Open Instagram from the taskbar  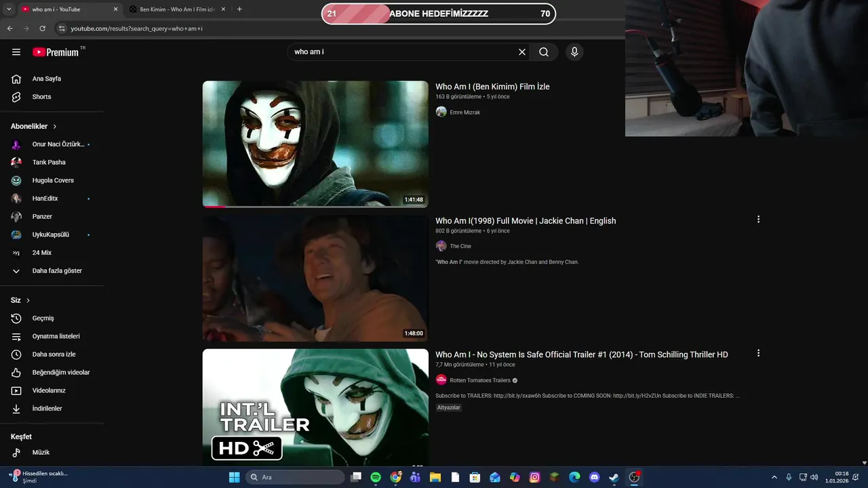[x=534, y=477]
